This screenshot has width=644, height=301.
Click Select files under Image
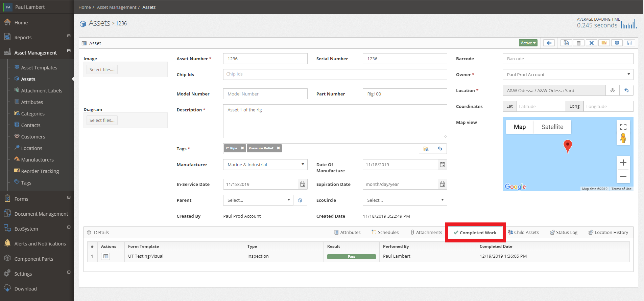pos(102,69)
